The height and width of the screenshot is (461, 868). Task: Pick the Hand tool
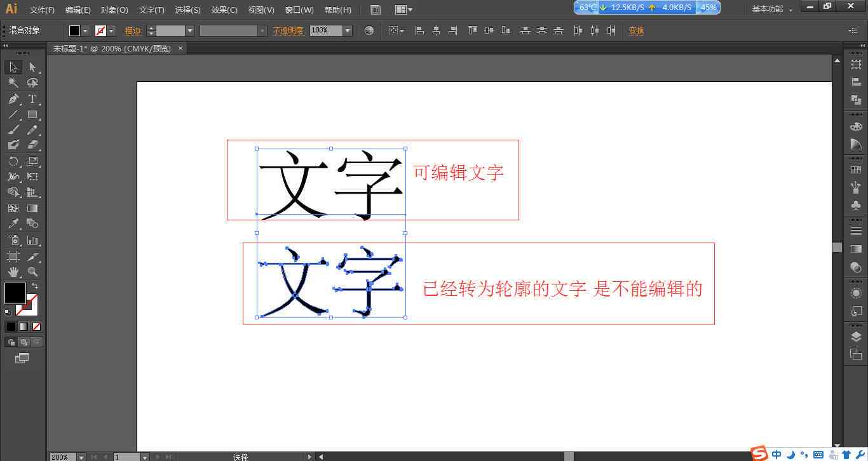click(13, 272)
